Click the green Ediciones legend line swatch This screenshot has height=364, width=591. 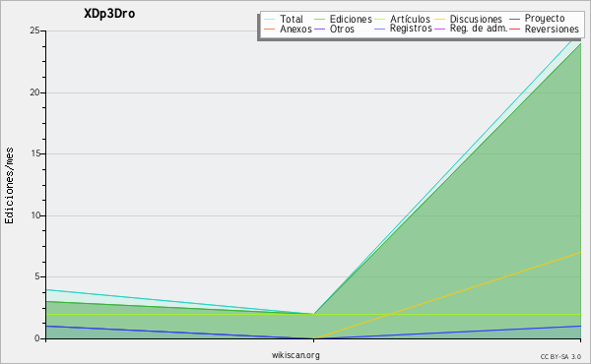pos(319,20)
